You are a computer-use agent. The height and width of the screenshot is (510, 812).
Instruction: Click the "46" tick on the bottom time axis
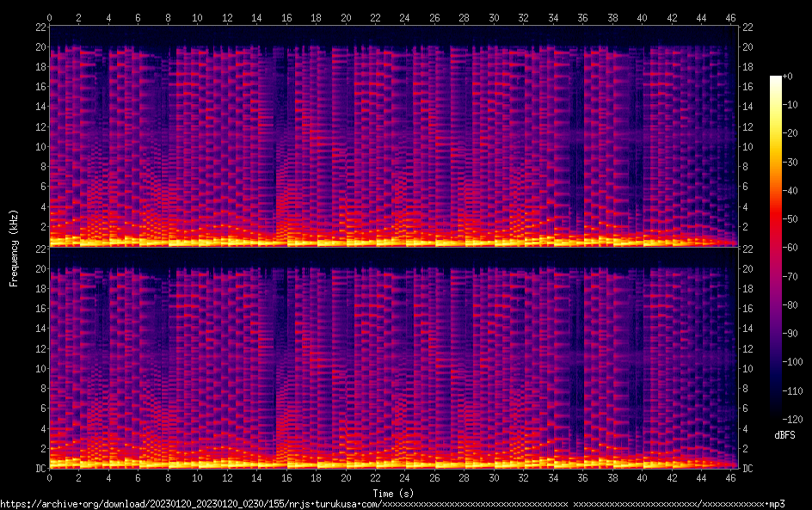coord(730,477)
